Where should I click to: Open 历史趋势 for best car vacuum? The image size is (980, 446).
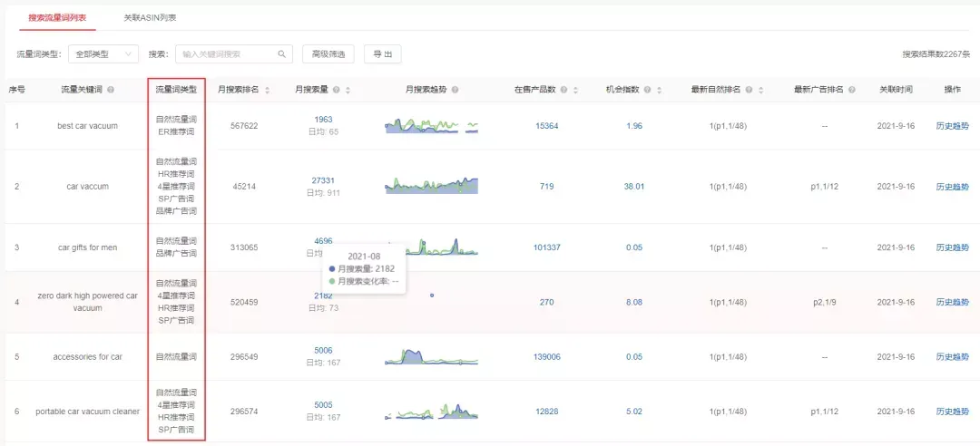[x=953, y=126]
